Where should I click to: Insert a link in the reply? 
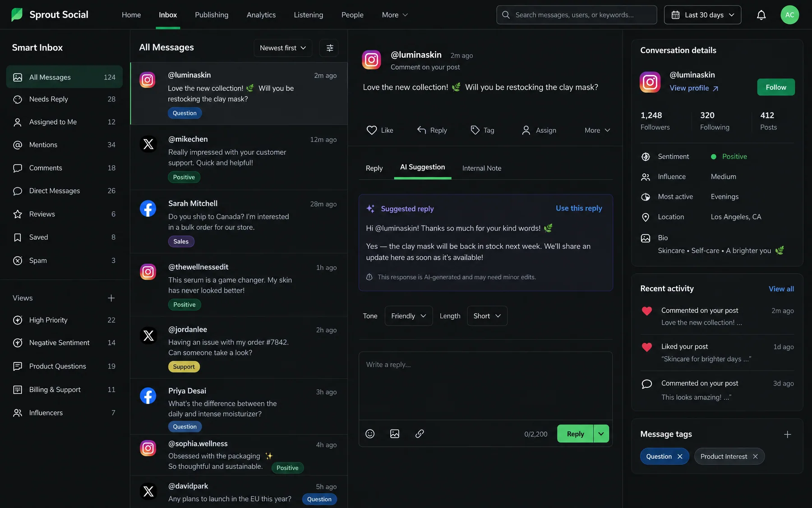(x=420, y=433)
